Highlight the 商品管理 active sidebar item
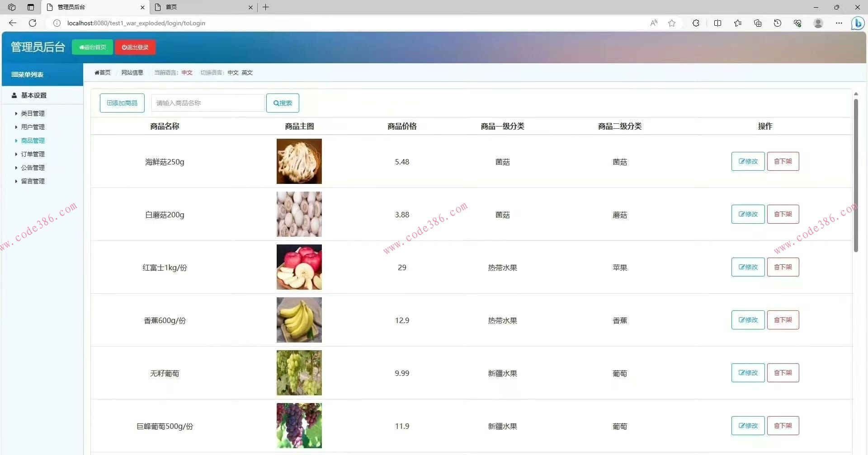Image resolution: width=868 pixels, height=455 pixels. tap(33, 141)
